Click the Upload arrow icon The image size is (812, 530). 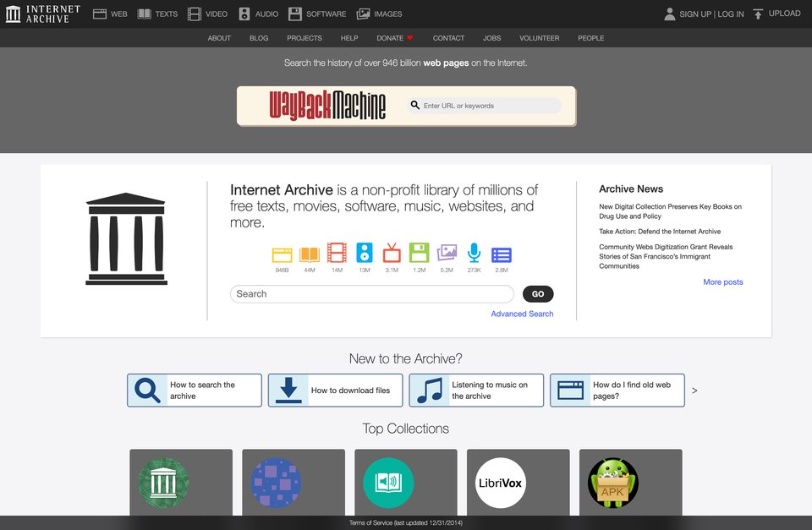tap(758, 14)
